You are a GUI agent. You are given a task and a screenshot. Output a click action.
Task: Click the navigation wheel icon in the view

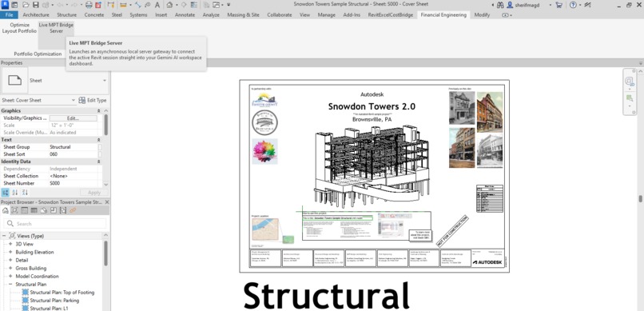pos(630,82)
